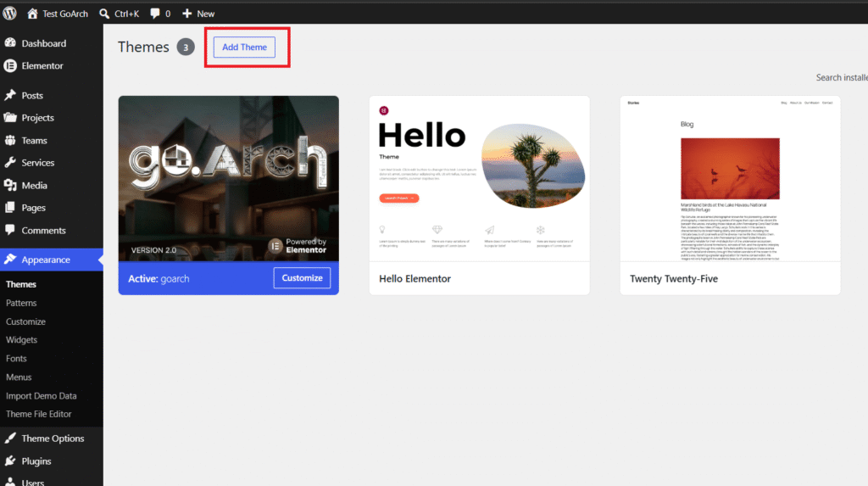The image size is (868, 486).
Task: Open the Ctrl+K search magnifier icon
Action: pos(104,14)
